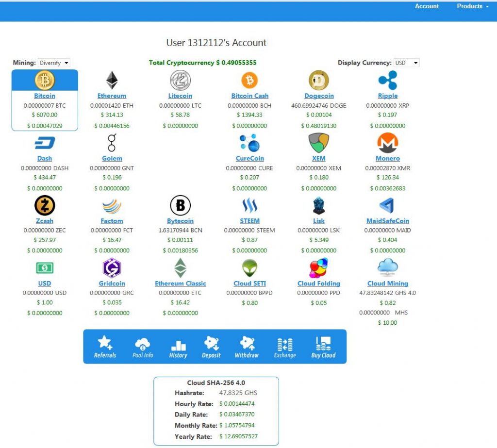Expand the Mining mode dropdown
Screen dimensions: 497x448
point(54,63)
